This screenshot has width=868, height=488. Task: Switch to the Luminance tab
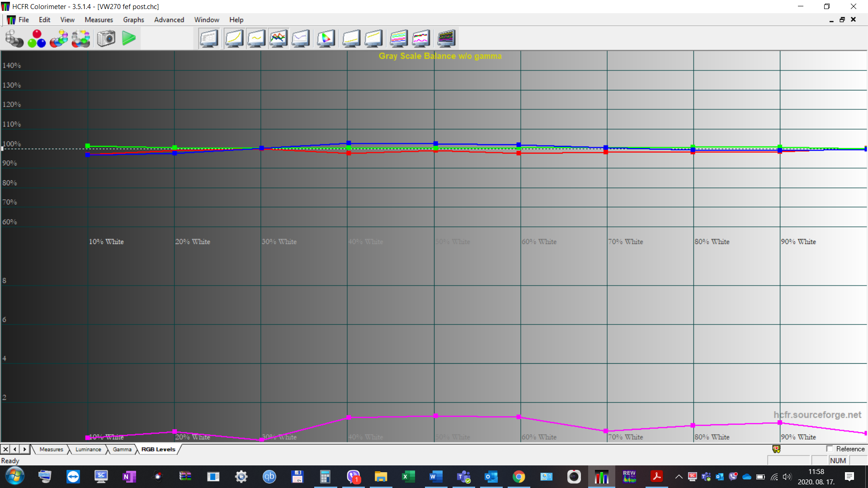[x=88, y=449]
